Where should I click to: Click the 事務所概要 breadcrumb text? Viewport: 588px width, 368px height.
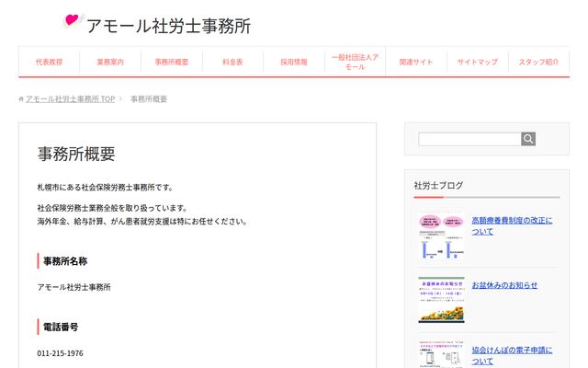(x=149, y=99)
